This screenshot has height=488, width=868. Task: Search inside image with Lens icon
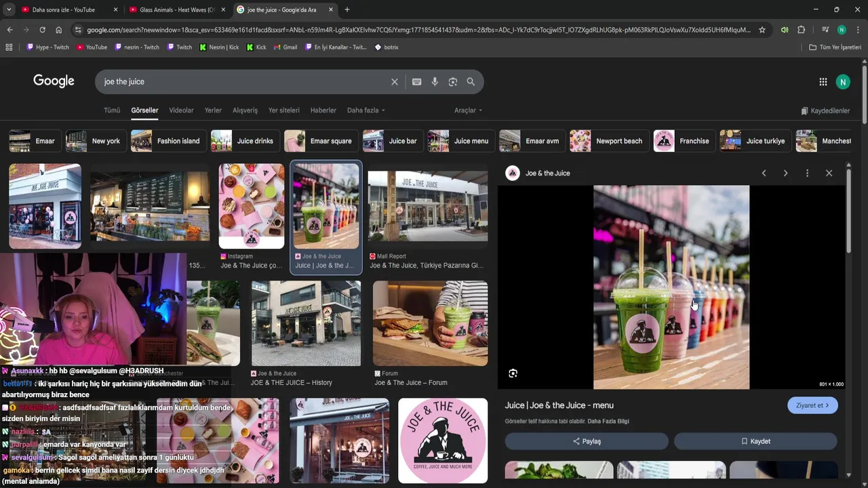pyautogui.click(x=513, y=373)
